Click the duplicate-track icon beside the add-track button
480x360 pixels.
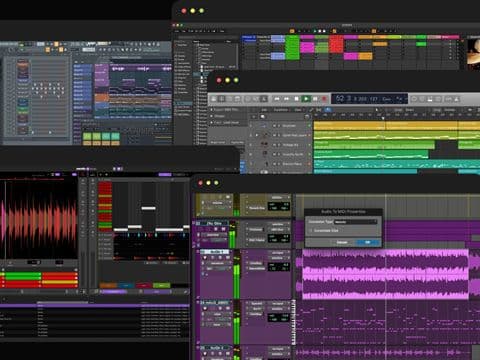(263, 117)
